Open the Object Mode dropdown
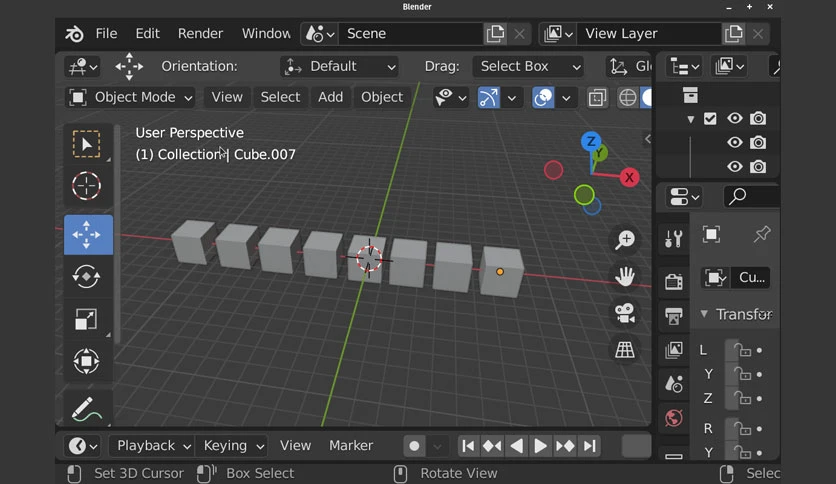 click(130, 98)
